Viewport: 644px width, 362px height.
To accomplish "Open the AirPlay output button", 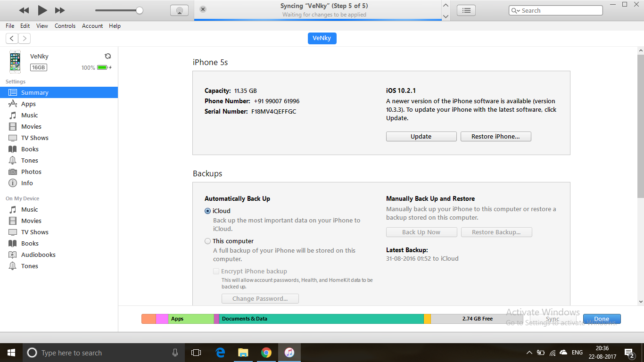I will [x=179, y=10].
